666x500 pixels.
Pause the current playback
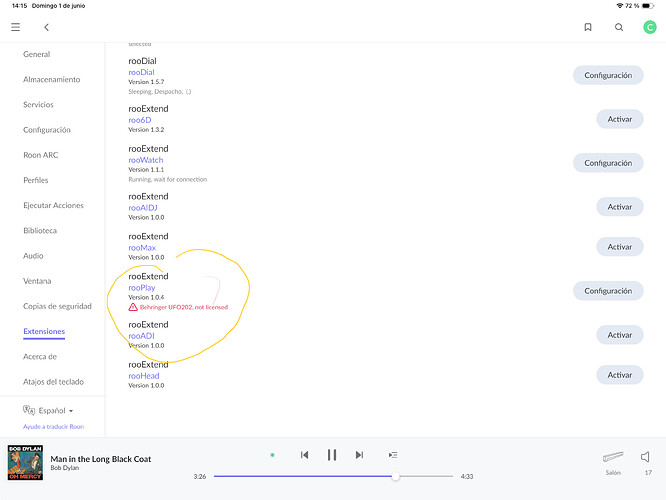point(332,455)
